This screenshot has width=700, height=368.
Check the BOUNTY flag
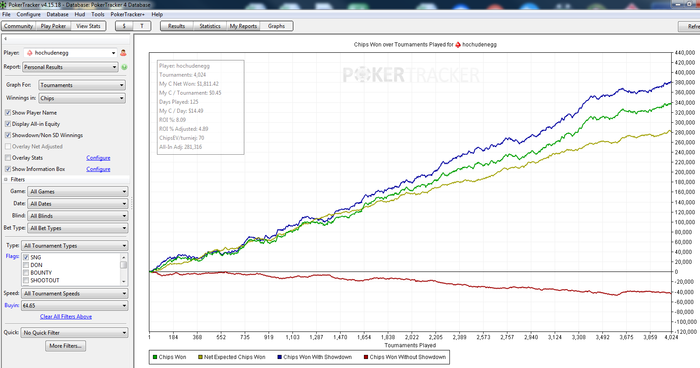pos(26,272)
